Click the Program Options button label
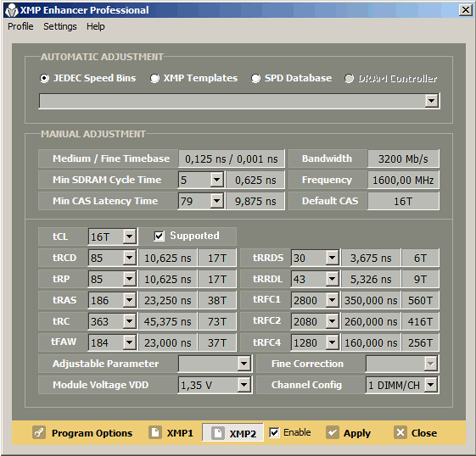The height and width of the screenshot is (456, 476). [92, 433]
